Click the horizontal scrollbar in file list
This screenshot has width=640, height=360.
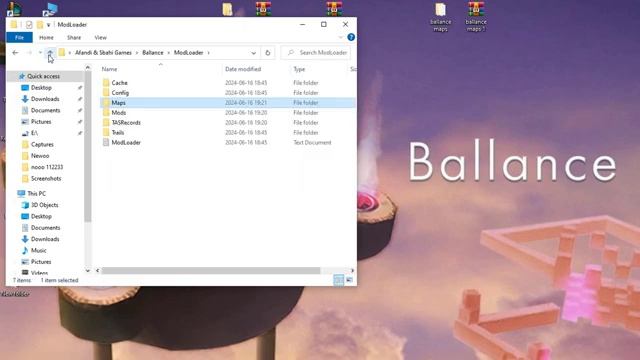point(211,270)
